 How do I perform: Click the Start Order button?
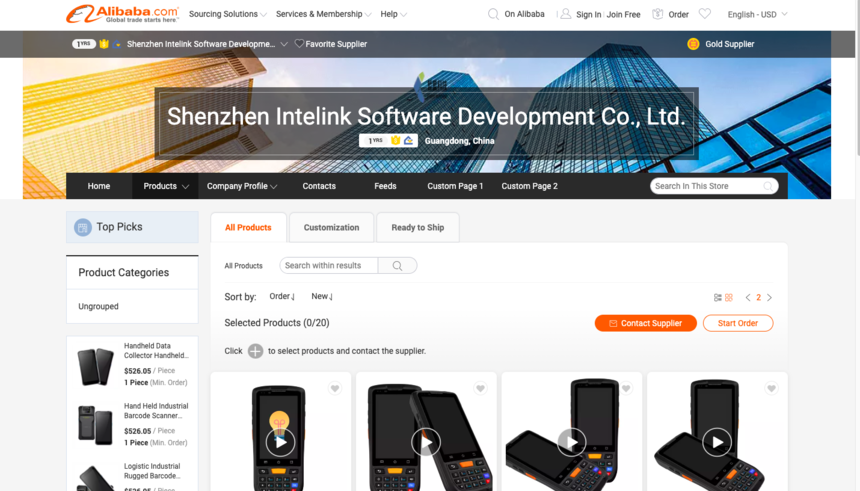tap(738, 323)
